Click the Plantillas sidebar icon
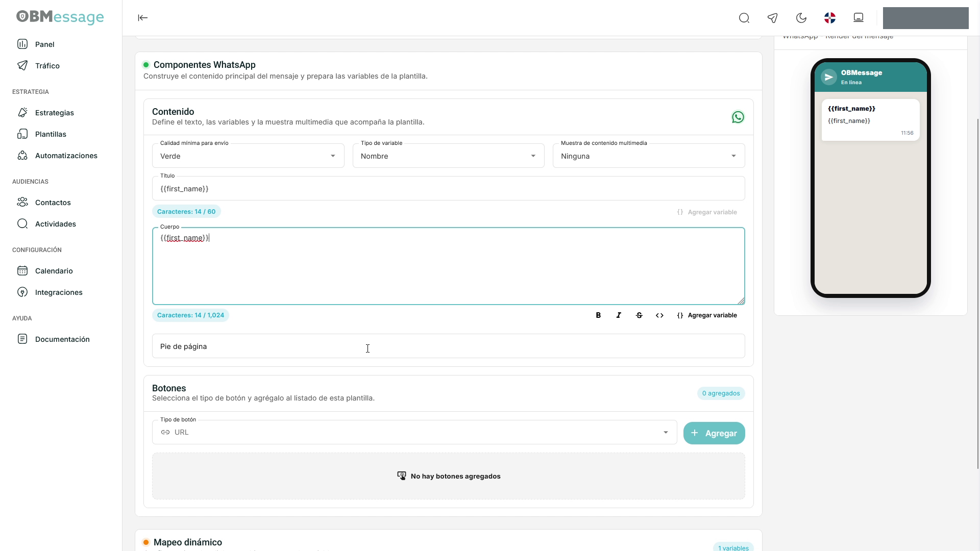Image resolution: width=980 pixels, height=551 pixels. tap(22, 134)
